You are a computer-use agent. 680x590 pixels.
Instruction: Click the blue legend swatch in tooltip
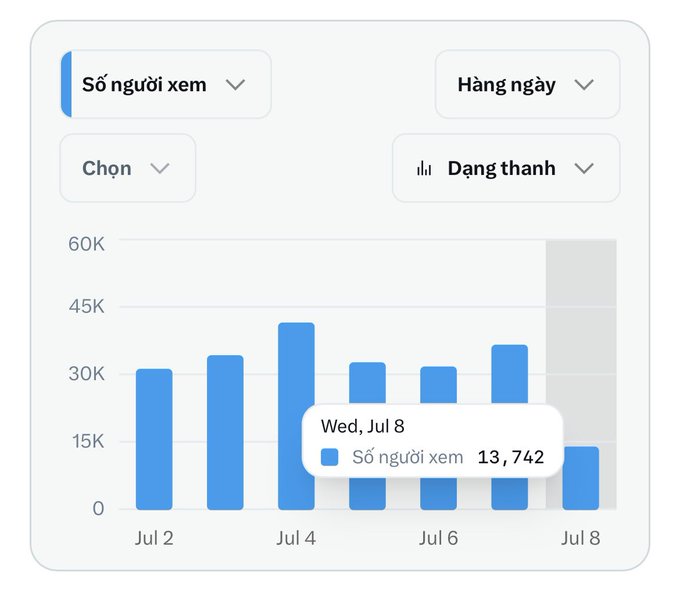tap(330, 457)
